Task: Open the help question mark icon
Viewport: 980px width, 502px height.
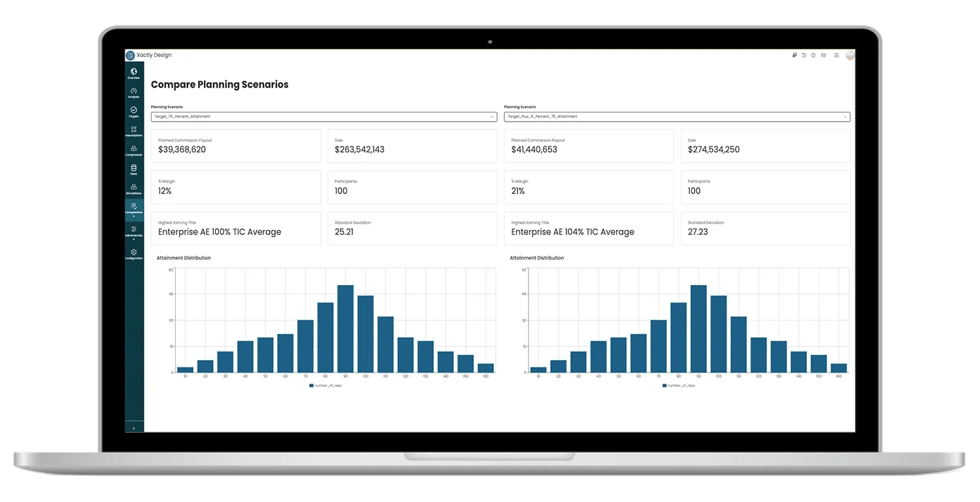Action: pyautogui.click(x=813, y=56)
